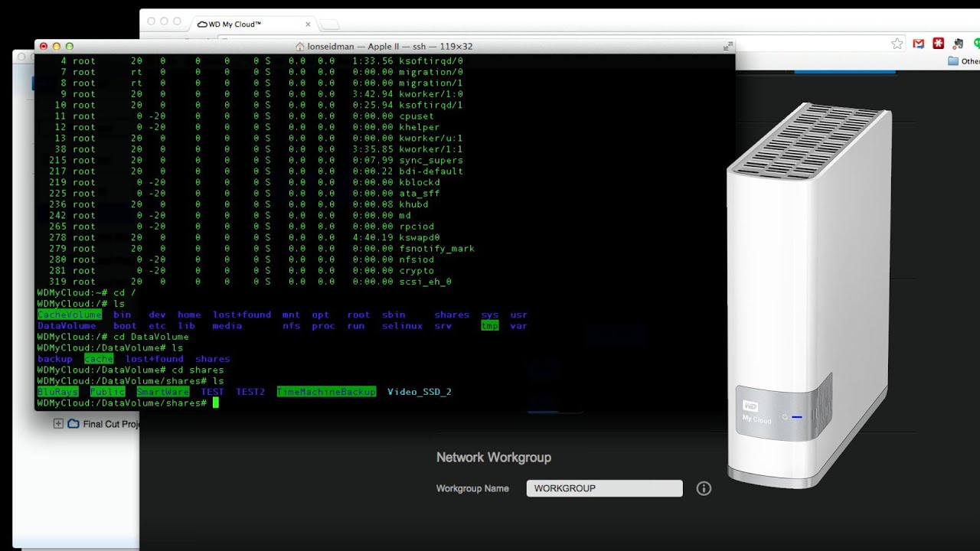Viewport: 980px width, 551px height.
Task: Click the Network Workgroup heading
Action: pos(494,457)
